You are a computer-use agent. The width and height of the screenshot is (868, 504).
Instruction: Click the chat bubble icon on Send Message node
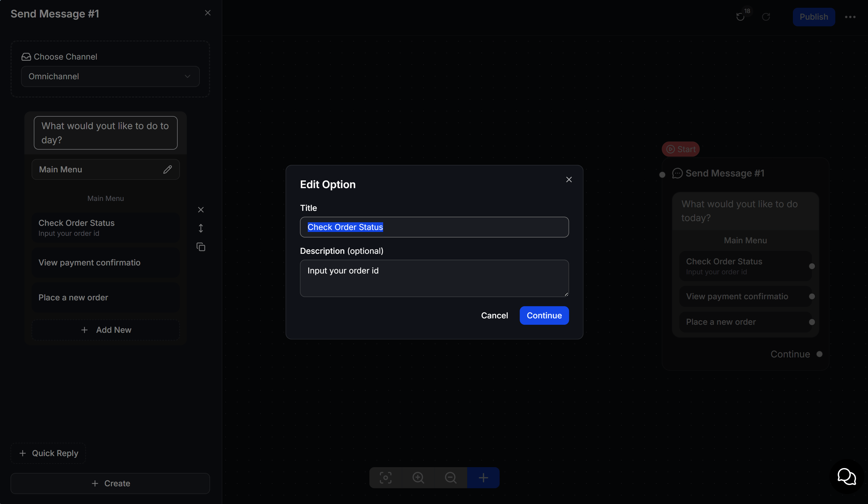[677, 173]
